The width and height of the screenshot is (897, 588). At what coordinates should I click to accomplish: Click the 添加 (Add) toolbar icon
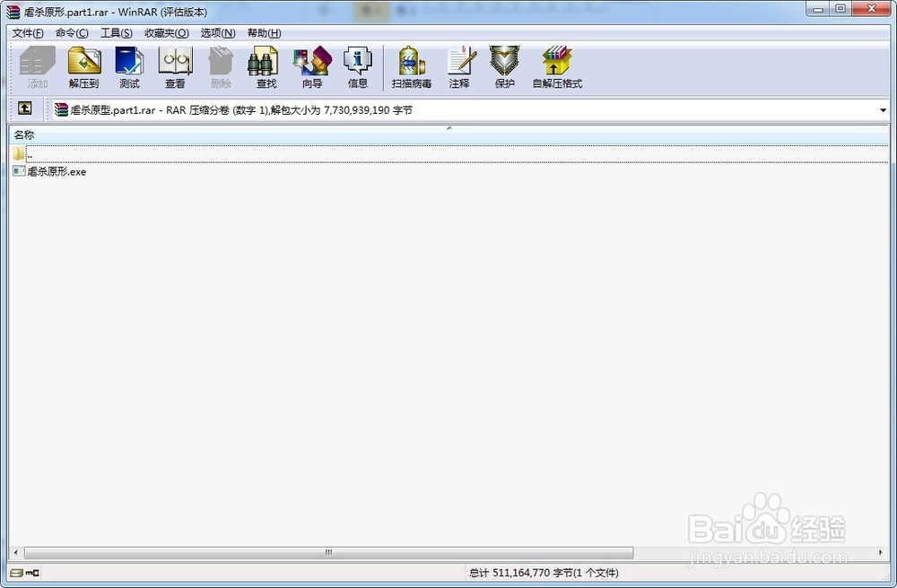click(x=38, y=67)
